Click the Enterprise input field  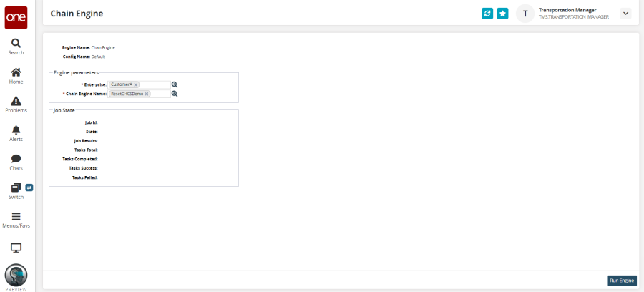pyautogui.click(x=155, y=84)
